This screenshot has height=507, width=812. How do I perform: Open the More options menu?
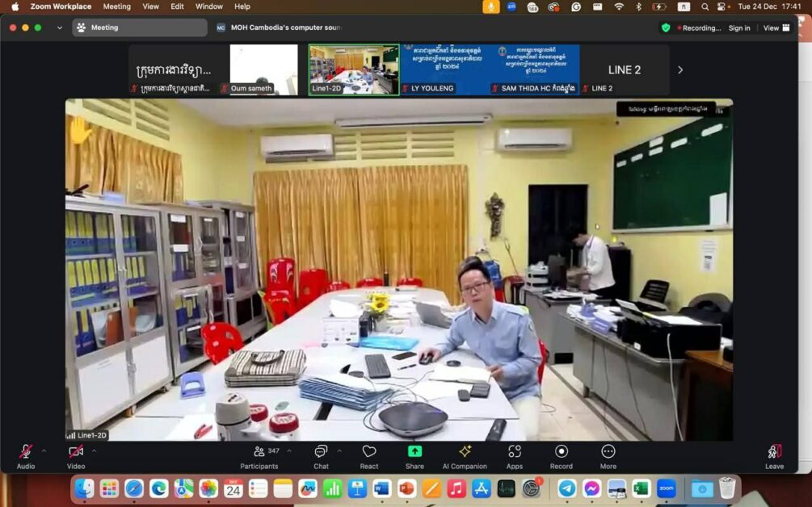click(608, 453)
